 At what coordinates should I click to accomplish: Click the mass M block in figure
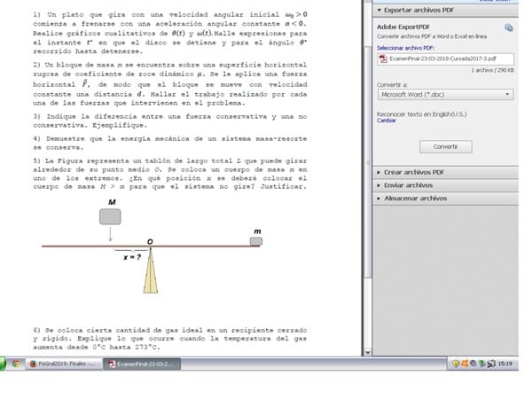(110, 216)
